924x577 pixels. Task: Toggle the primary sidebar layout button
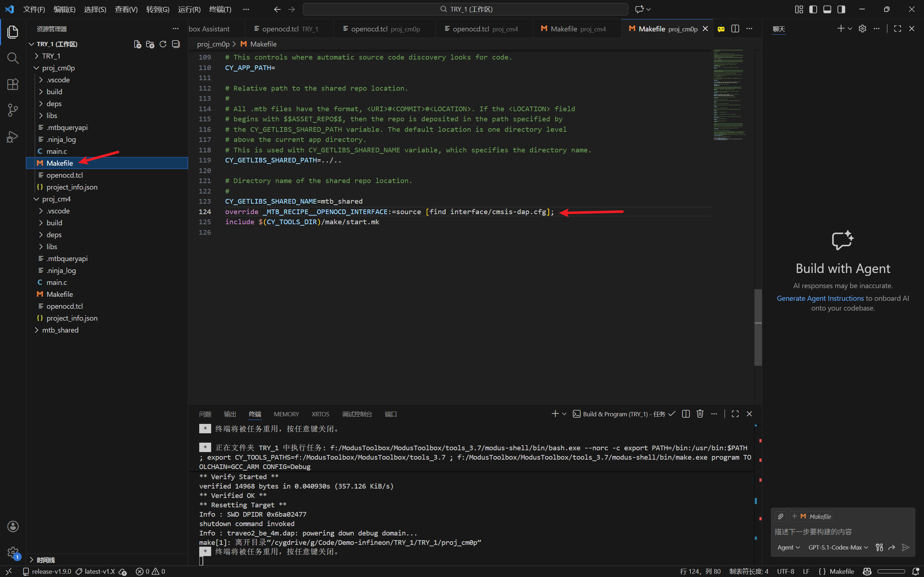click(x=813, y=9)
